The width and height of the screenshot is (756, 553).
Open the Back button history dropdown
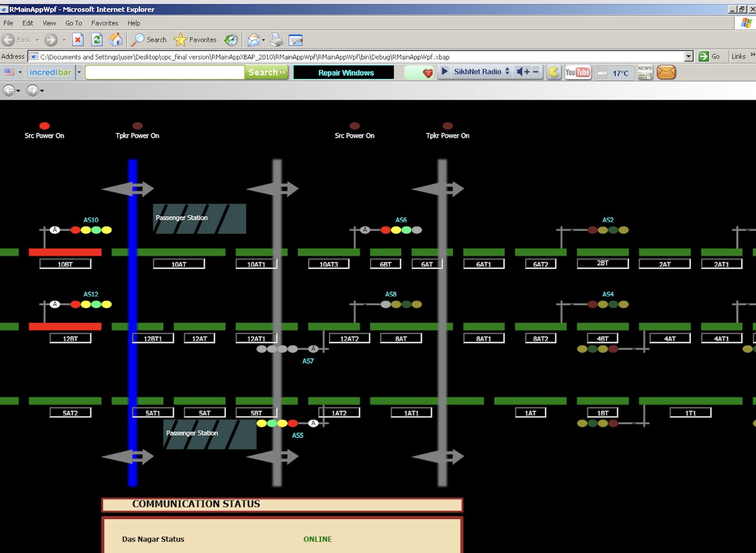(x=37, y=40)
